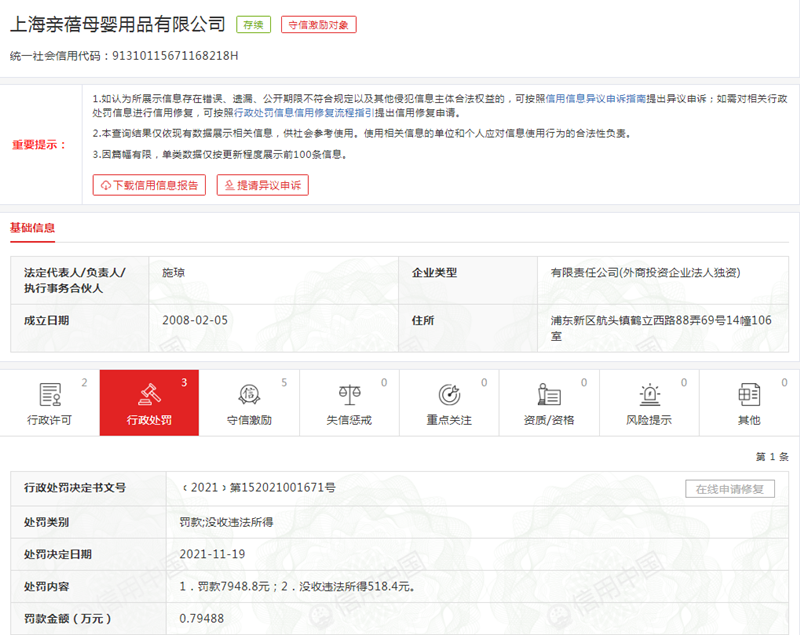Click the 存续 status badge

[254, 25]
